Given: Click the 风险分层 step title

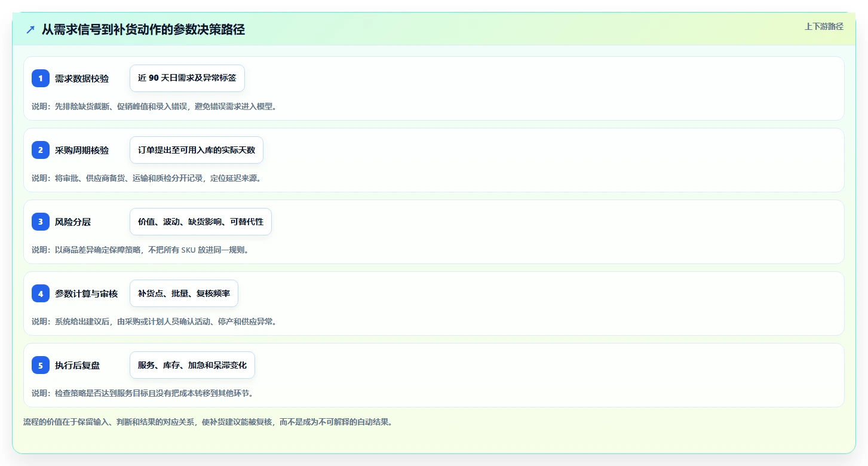Looking at the screenshot, I should point(73,222).
